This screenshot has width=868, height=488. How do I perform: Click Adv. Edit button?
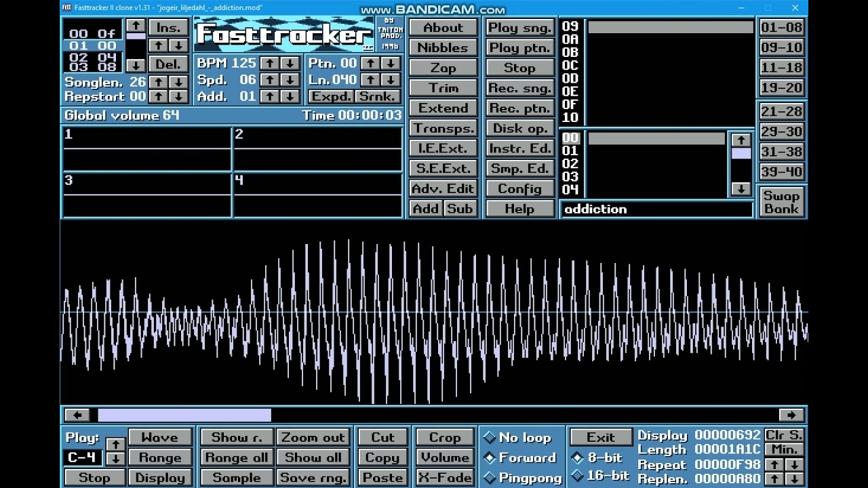(443, 188)
